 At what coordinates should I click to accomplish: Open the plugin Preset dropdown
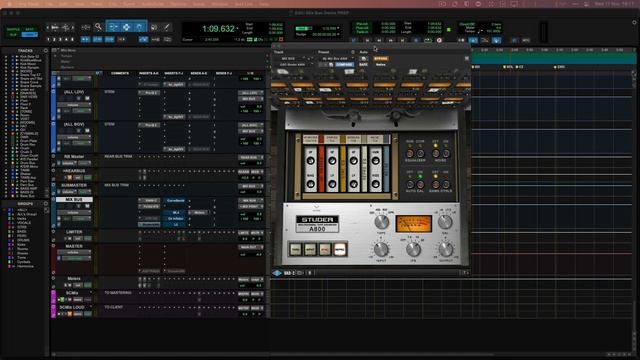337,58
